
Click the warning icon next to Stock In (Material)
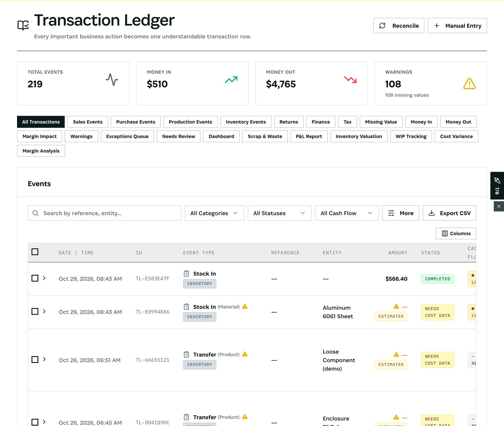[245, 306]
